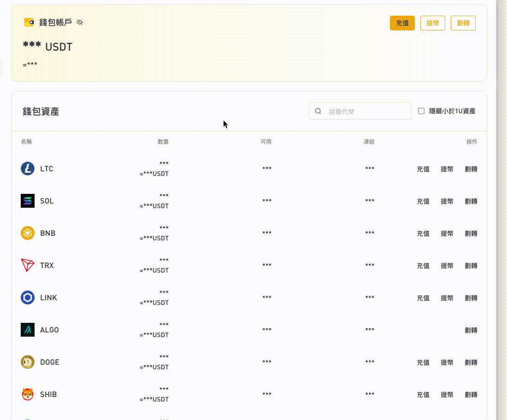
Task: Enable 隱藏小於1U資產 checkbox
Action: (421, 111)
